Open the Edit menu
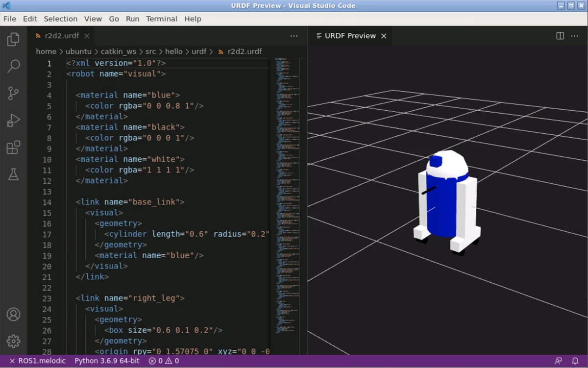 30,19
